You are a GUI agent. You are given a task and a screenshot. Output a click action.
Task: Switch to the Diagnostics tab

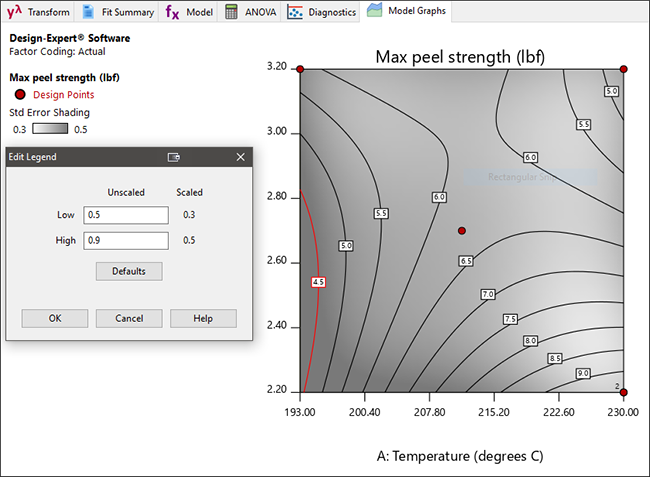[321, 12]
